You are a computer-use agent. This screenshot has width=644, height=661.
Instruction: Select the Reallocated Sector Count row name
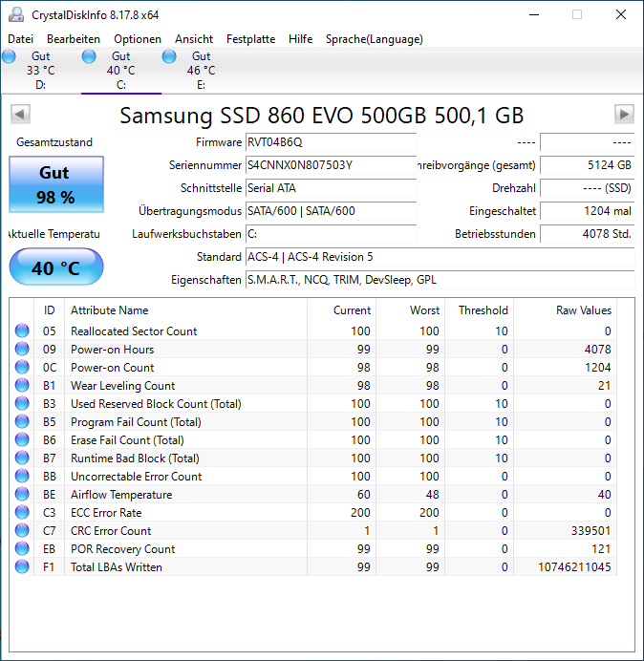click(x=134, y=331)
